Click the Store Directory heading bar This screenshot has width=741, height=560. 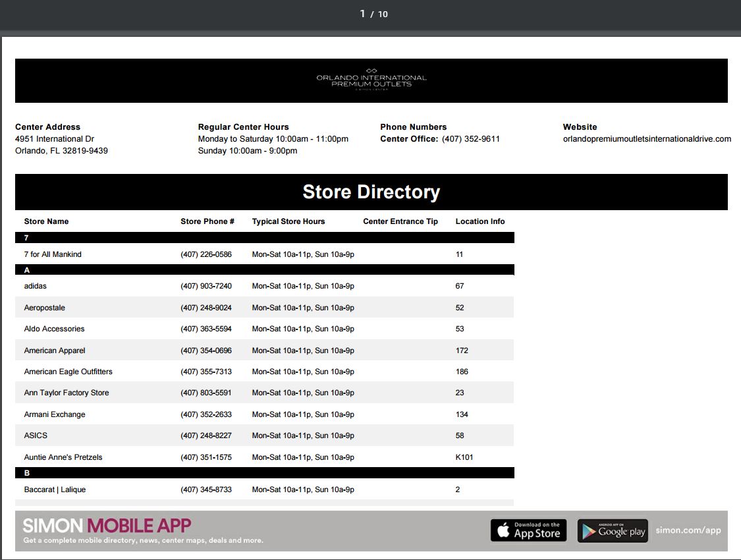(371, 192)
